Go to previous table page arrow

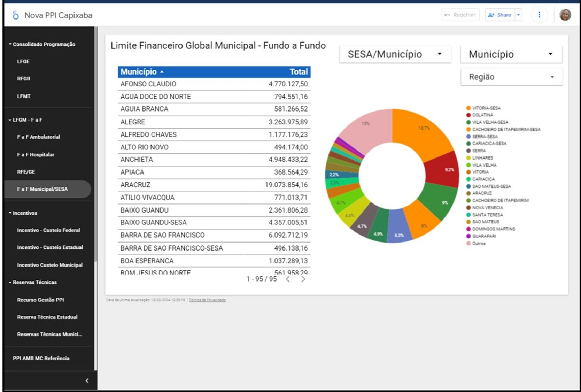tap(288, 279)
